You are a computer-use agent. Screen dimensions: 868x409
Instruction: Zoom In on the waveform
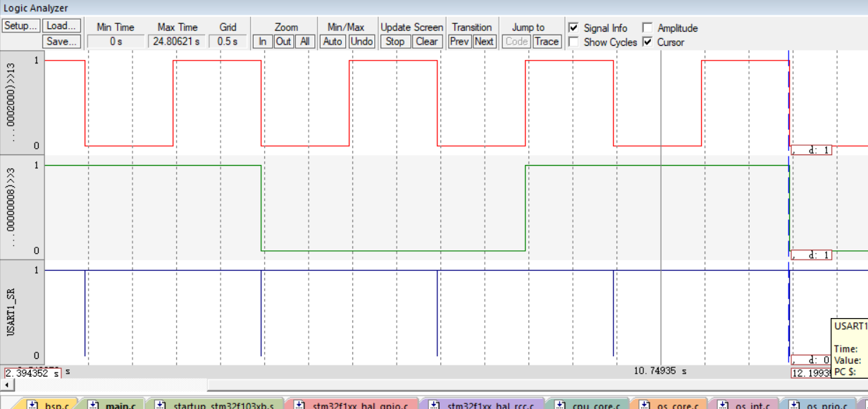pos(263,42)
